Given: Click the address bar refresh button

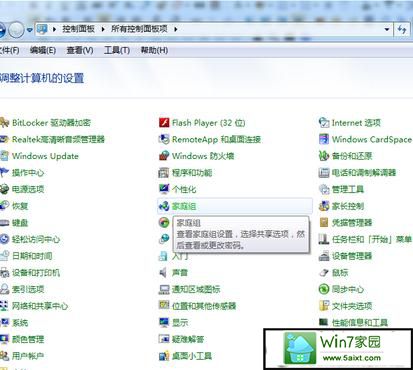Looking at the screenshot, I should click(x=402, y=29).
